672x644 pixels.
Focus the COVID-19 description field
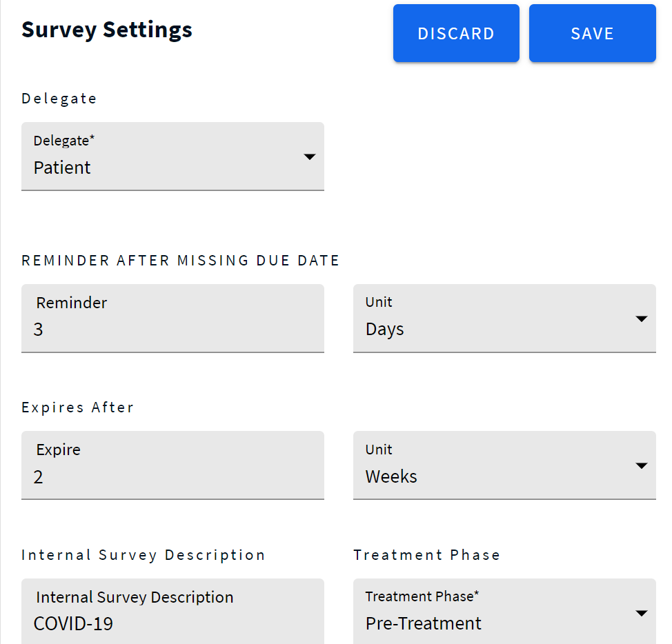tap(172, 623)
